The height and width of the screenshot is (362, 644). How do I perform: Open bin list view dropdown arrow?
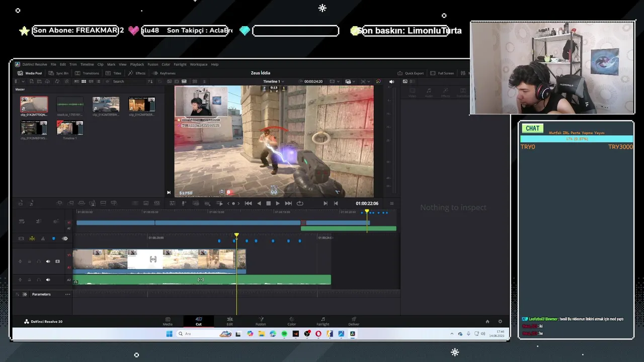coord(22,81)
